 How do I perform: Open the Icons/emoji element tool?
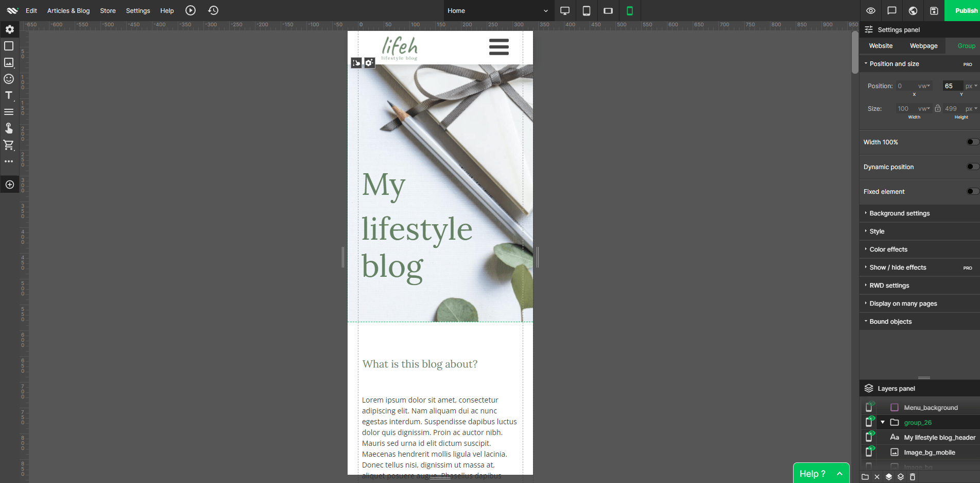point(9,79)
